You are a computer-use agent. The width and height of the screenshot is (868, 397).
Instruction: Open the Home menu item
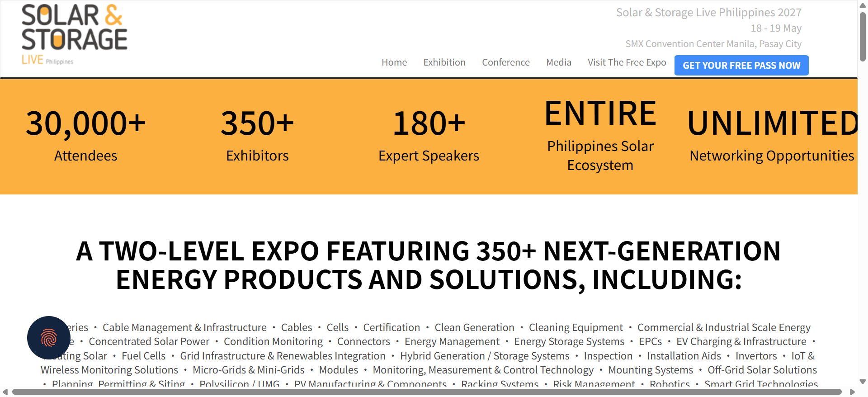click(394, 62)
